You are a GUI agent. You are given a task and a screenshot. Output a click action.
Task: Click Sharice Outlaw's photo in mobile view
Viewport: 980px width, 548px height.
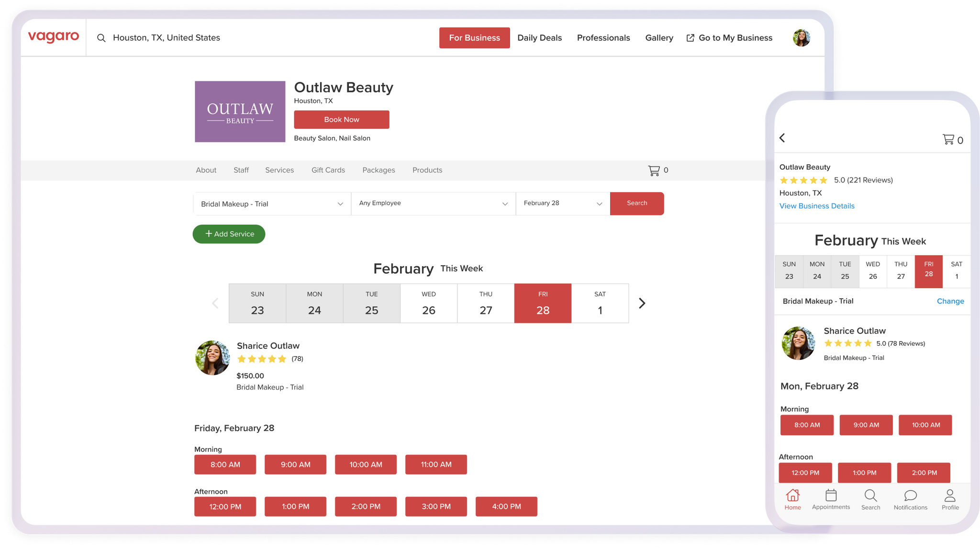tap(798, 343)
